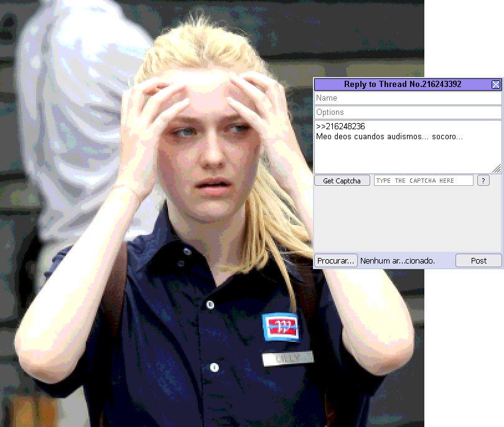This screenshot has width=504, height=427.
Task: Click Procurar... to choose a file
Action: [335, 260]
